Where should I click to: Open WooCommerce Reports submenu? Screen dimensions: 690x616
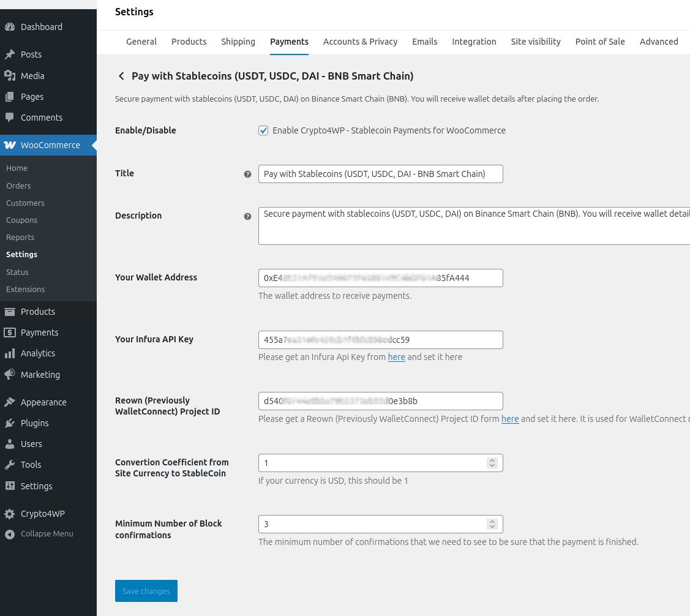point(20,237)
